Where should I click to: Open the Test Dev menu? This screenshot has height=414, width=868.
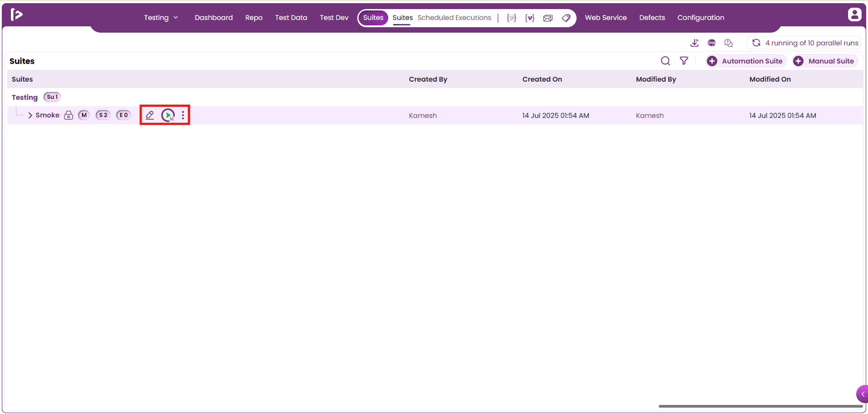(334, 18)
